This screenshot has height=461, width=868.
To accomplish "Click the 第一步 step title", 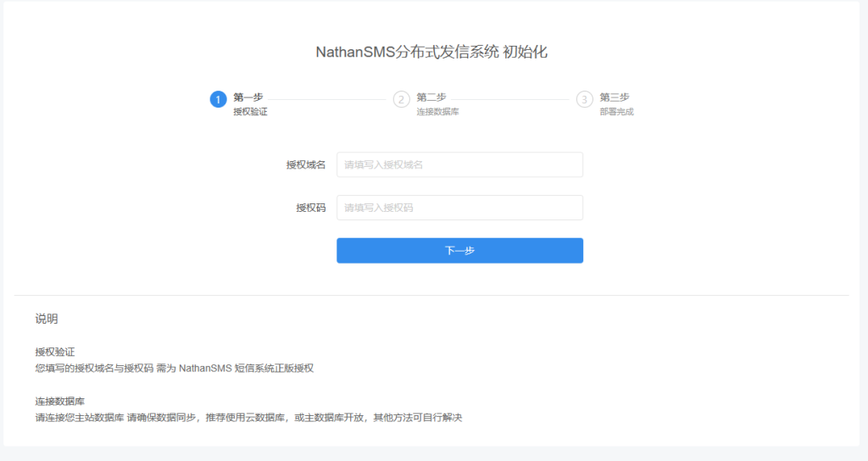I will pyautogui.click(x=248, y=97).
